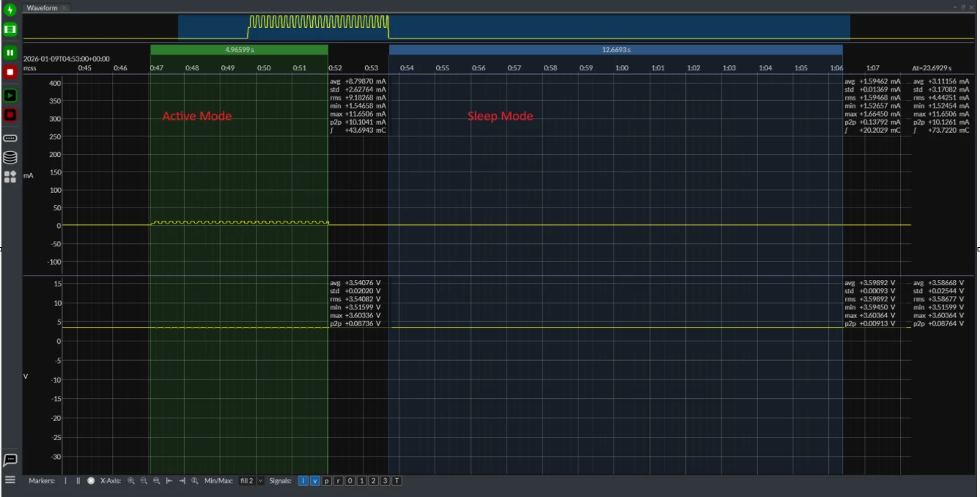Click the '∫ +20.2029 mC' charge statistic
Image resolution: width=980 pixels, height=497 pixels.
[x=872, y=130]
